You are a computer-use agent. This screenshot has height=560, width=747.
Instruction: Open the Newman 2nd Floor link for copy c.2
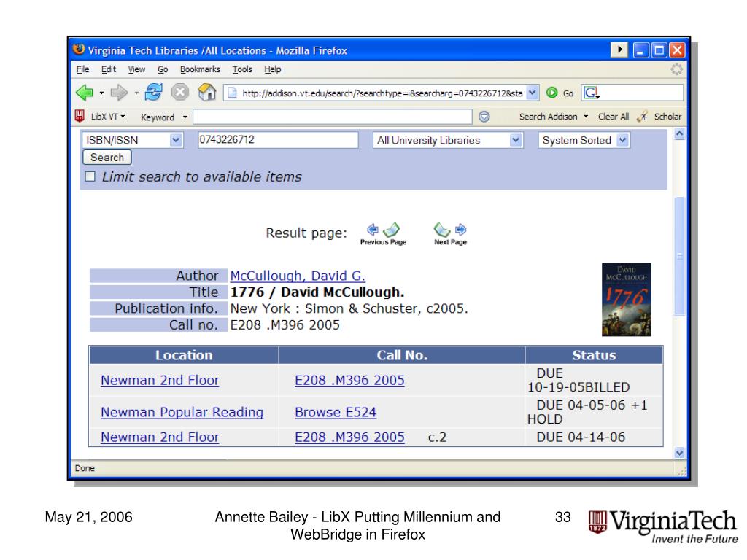click(160, 437)
